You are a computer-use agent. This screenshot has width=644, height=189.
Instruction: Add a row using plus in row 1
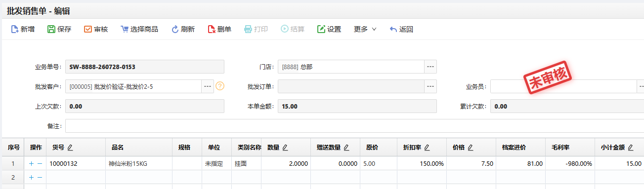32,163
